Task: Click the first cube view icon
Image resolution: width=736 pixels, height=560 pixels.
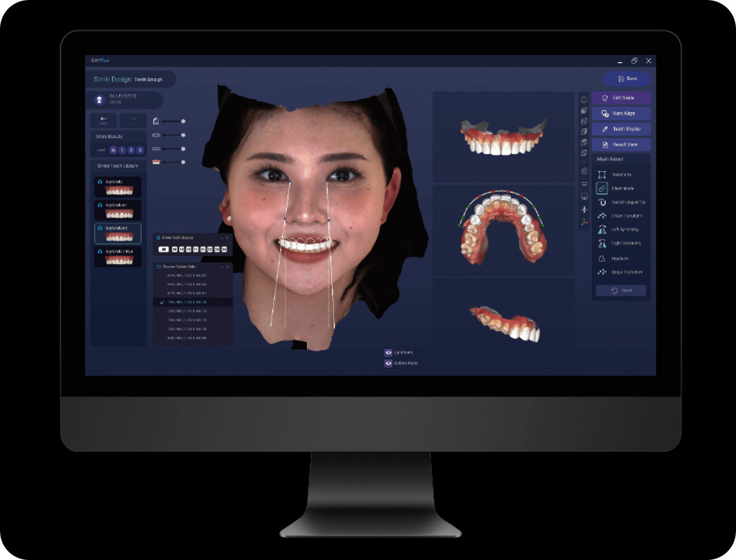Action: pyautogui.click(x=584, y=110)
